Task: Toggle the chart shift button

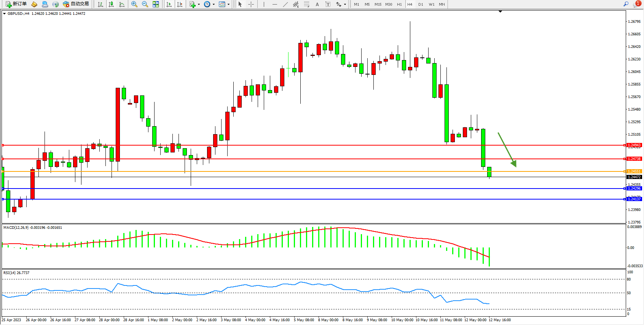Action: click(x=180, y=4)
